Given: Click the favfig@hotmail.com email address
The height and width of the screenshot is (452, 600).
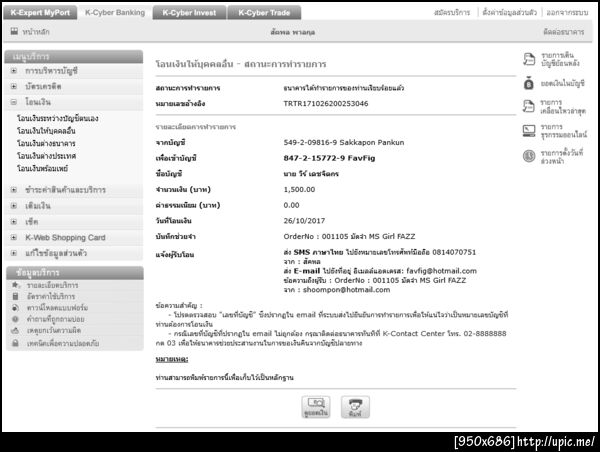Looking at the screenshot, I should (x=441, y=271).
